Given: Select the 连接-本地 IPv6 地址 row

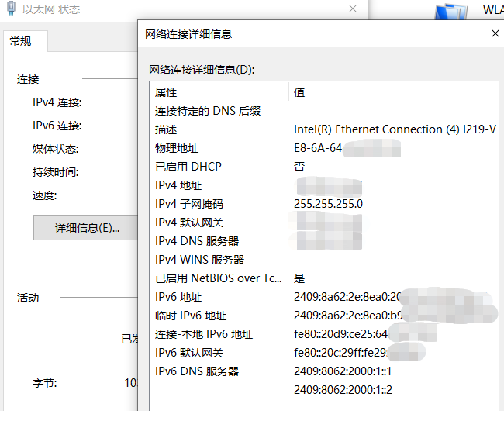Looking at the screenshot, I should [x=204, y=334].
